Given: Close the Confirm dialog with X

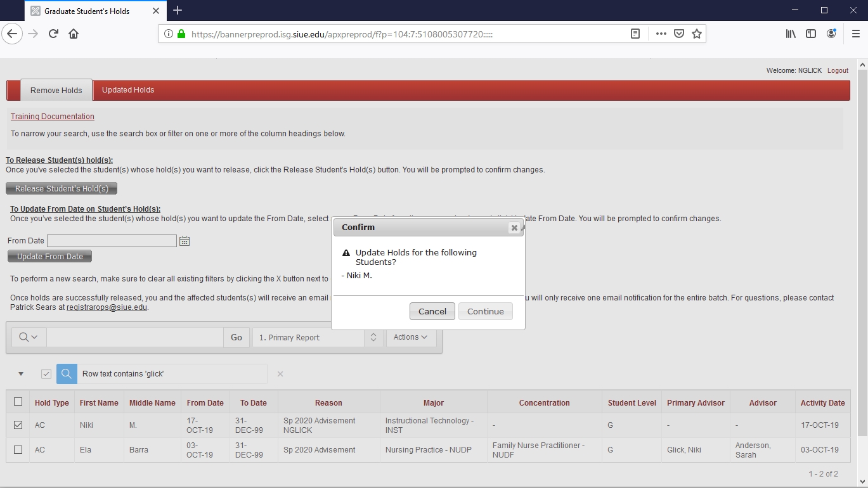Looking at the screenshot, I should tap(514, 228).
